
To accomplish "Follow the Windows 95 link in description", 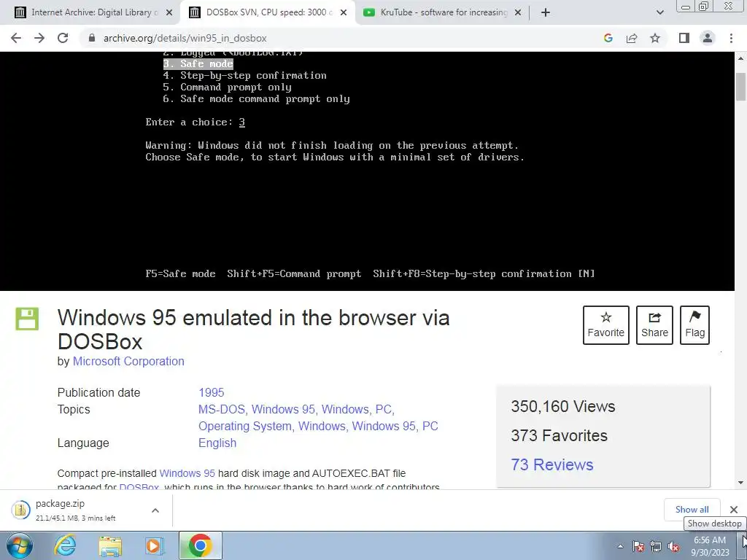I will pyautogui.click(x=187, y=473).
